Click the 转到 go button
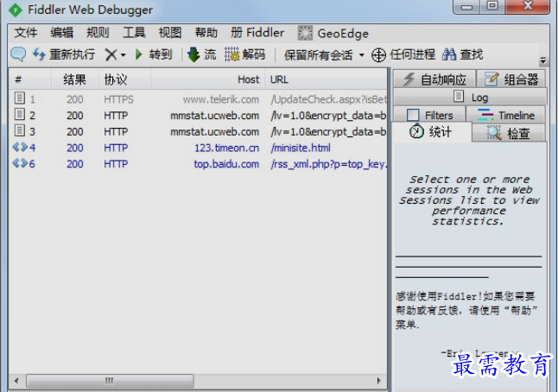Viewport: 558px width, 392px height. coord(154,54)
